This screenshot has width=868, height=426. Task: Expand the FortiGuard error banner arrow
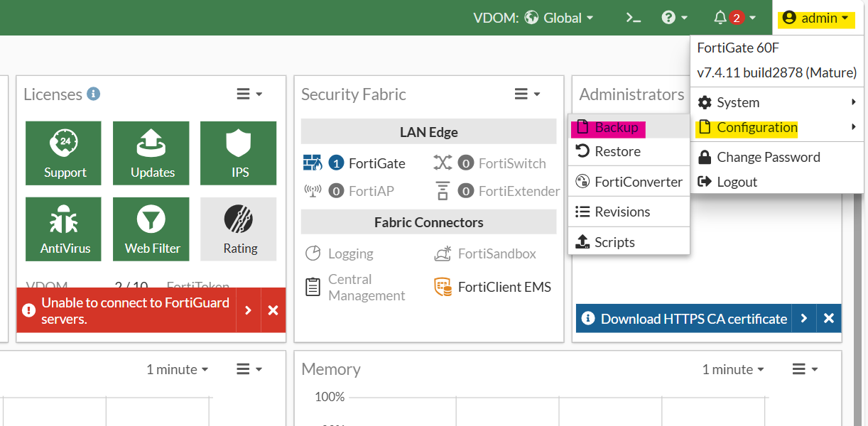[x=248, y=310]
